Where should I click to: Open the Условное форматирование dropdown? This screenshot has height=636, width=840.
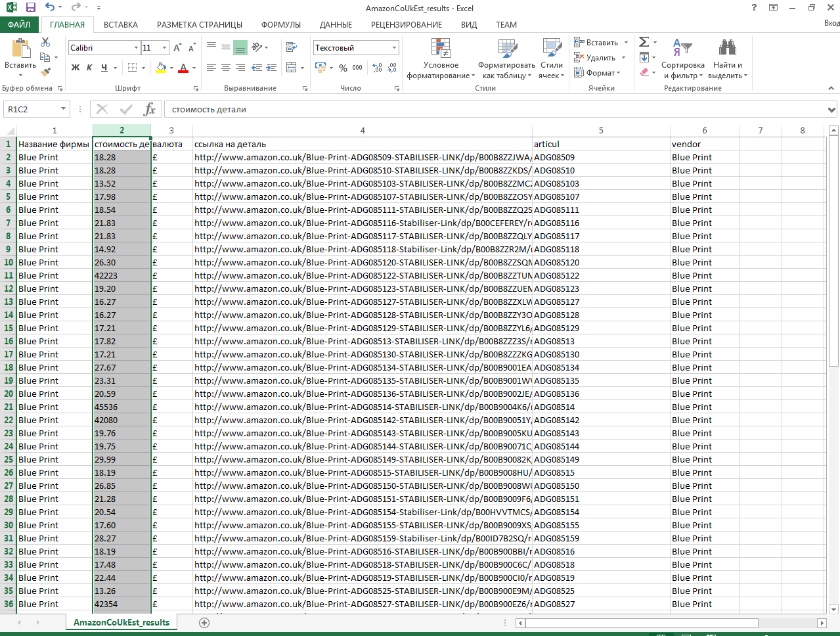pos(441,58)
